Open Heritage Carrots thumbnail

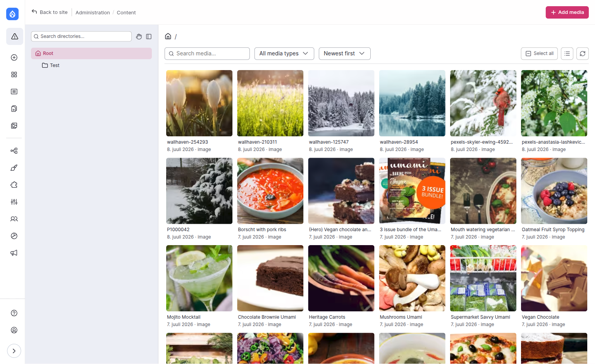click(341, 278)
